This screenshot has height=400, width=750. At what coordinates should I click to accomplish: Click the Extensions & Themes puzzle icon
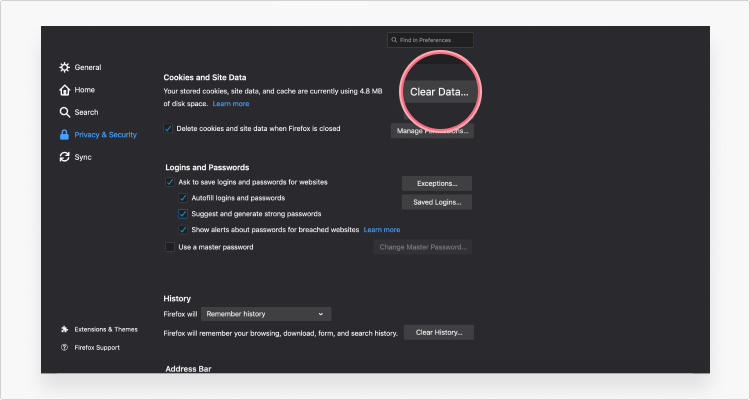coord(65,329)
